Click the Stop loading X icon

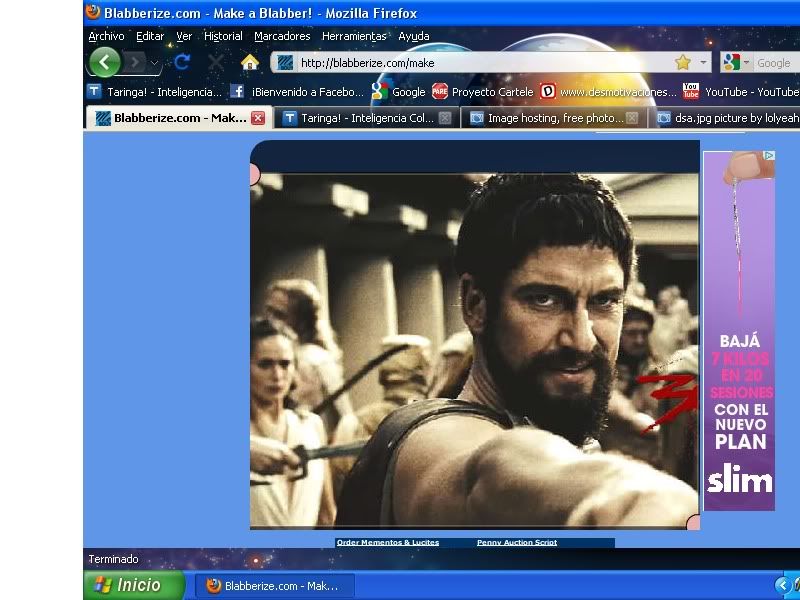(216, 62)
